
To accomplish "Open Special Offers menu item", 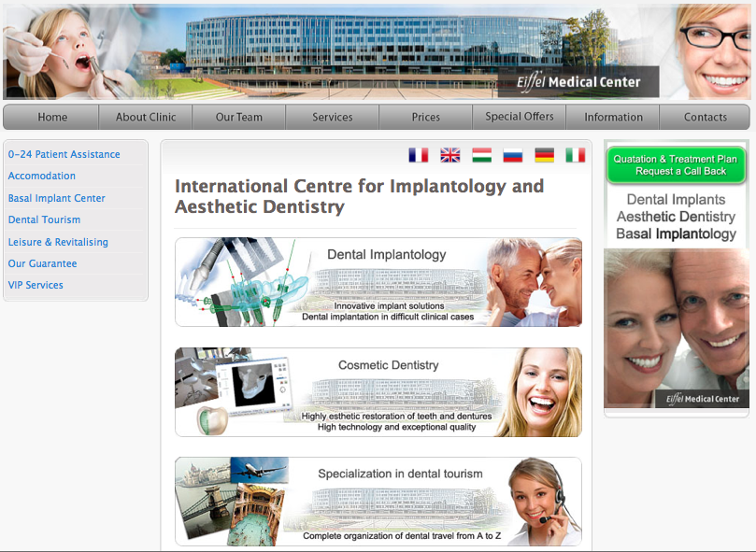I will [x=520, y=117].
